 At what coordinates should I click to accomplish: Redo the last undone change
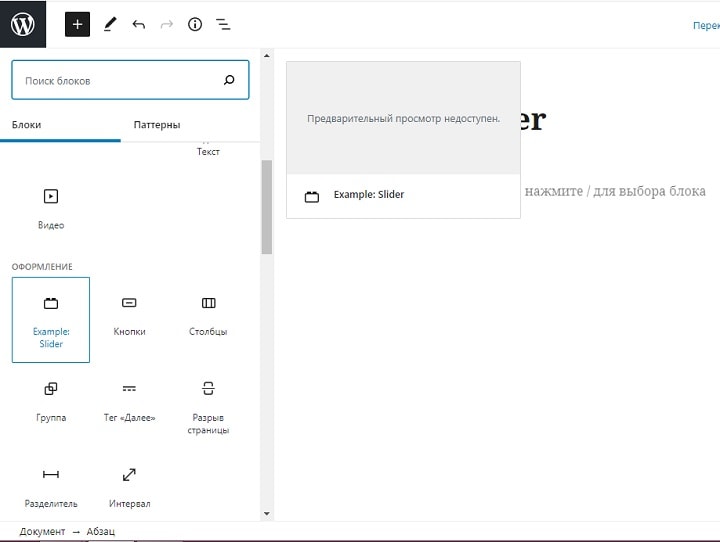167,24
